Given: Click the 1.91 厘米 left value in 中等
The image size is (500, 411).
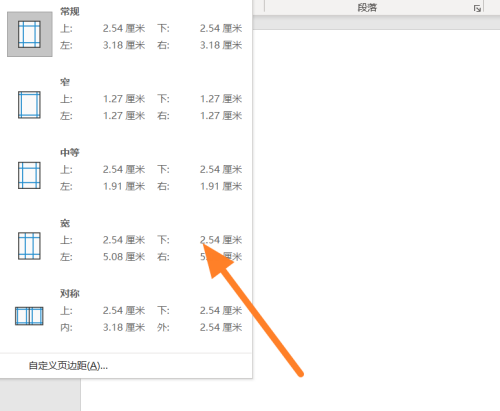Looking at the screenshot, I should coord(124,186).
